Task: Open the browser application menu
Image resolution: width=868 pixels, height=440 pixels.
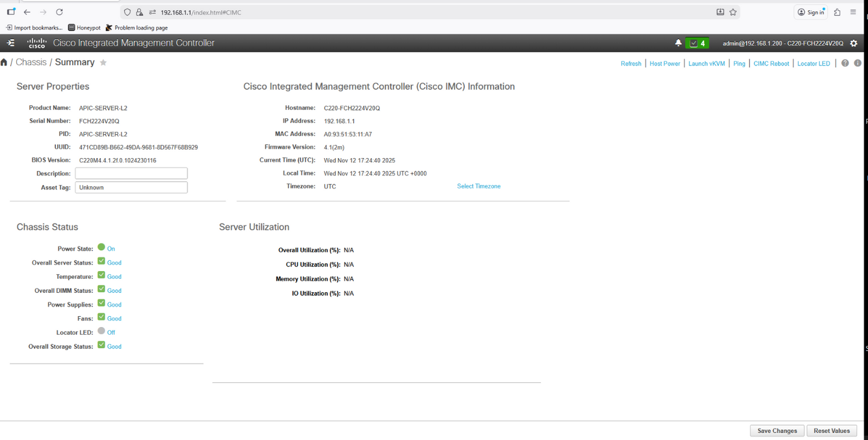Action: point(853,12)
